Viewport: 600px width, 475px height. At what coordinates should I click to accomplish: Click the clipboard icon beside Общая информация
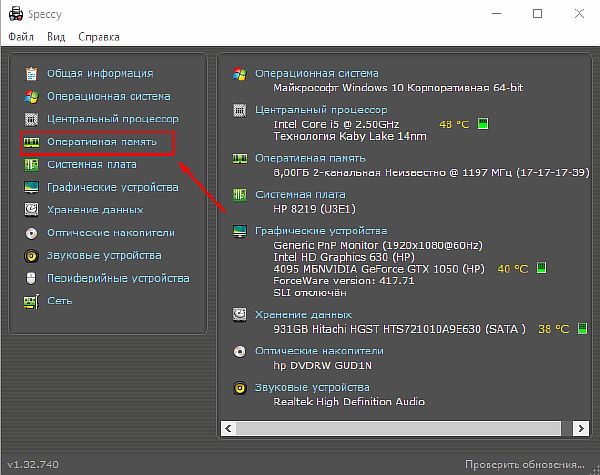(31, 73)
